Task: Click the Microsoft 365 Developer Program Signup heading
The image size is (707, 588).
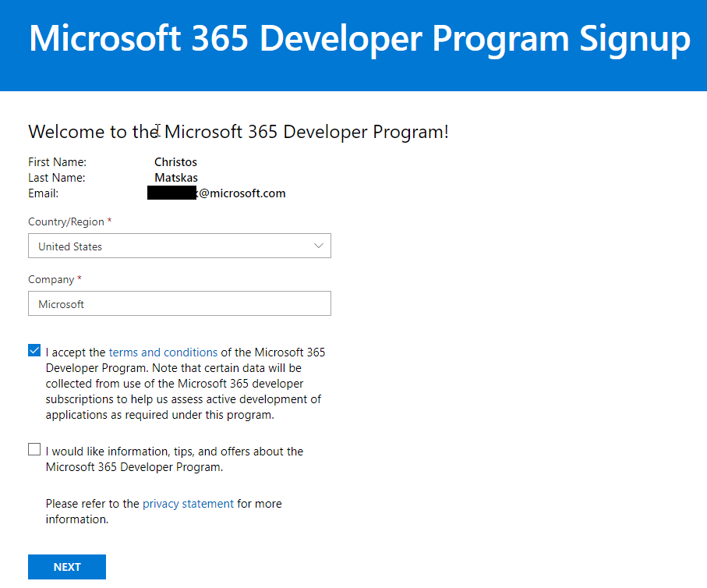Action: click(360, 40)
